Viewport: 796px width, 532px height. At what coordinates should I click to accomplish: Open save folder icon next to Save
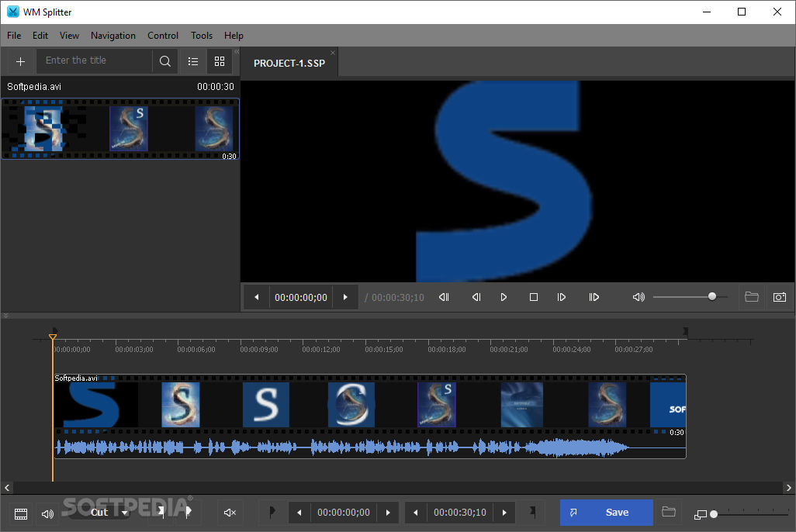click(669, 512)
